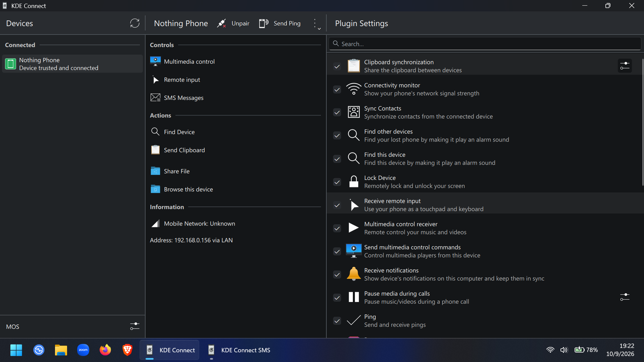The image size is (644, 362).
Task: Click the Send Clipboard action
Action: click(235, 150)
